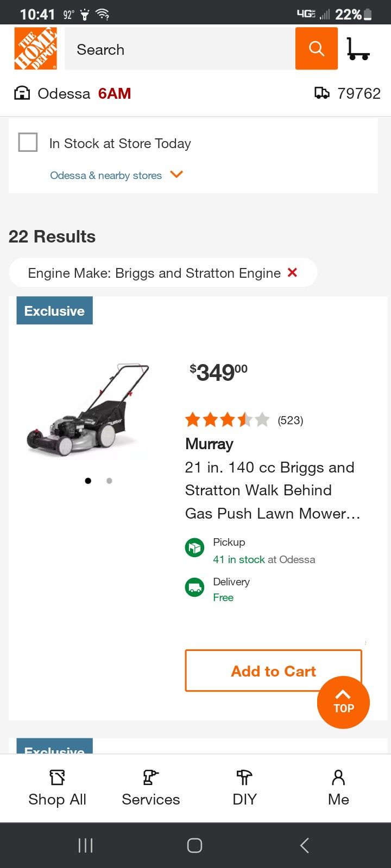Open the delivery truck icon near 79762
Image resolution: width=391 pixels, height=868 pixels.
coord(321,93)
